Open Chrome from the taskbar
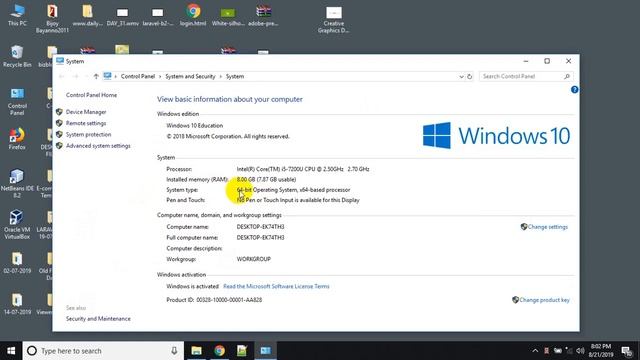The height and width of the screenshot is (360, 640). [220, 351]
